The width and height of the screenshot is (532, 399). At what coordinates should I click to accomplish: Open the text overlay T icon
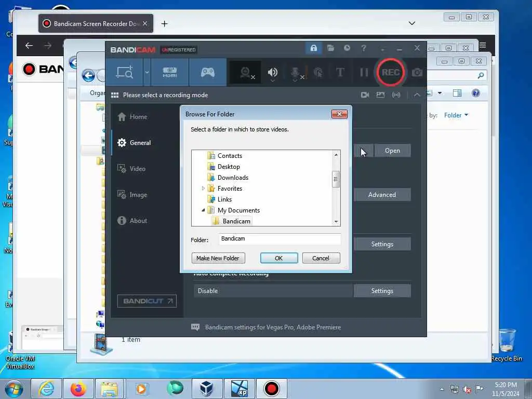[x=340, y=72]
